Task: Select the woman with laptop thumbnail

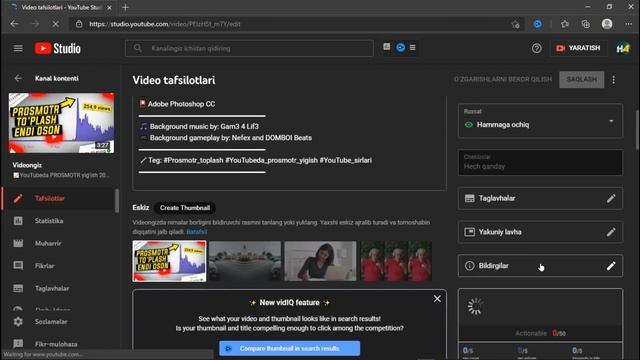Action: click(x=320, y=261)
